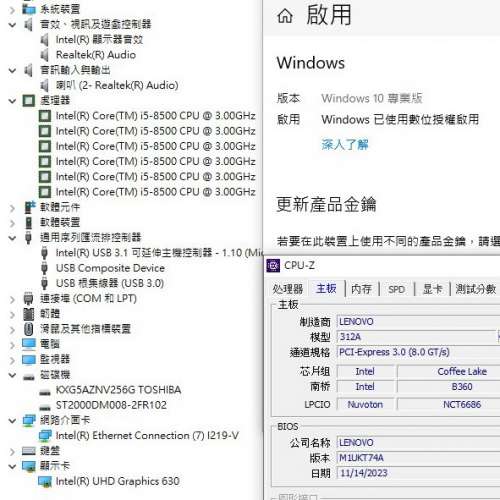
Task: Click the CPU-Z app icon in its title bar
Action: (273, 266)
